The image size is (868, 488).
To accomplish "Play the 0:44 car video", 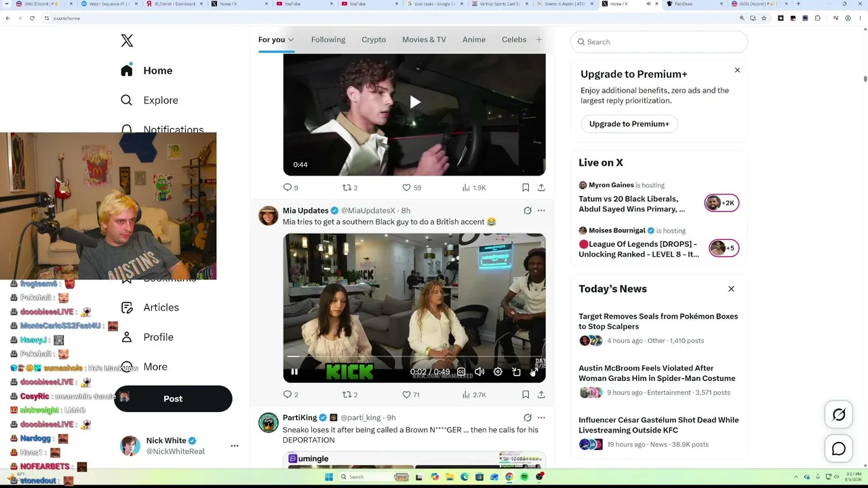I will [414, 102].
